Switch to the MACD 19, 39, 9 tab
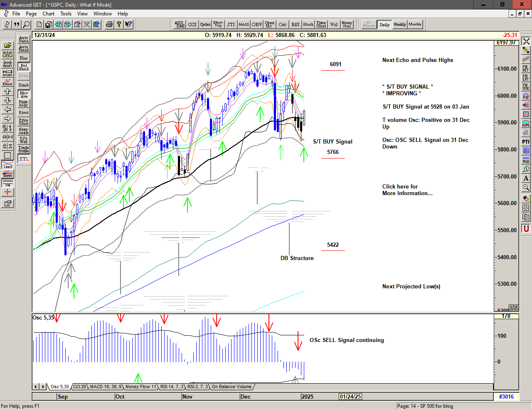 (x=106, y=387)
